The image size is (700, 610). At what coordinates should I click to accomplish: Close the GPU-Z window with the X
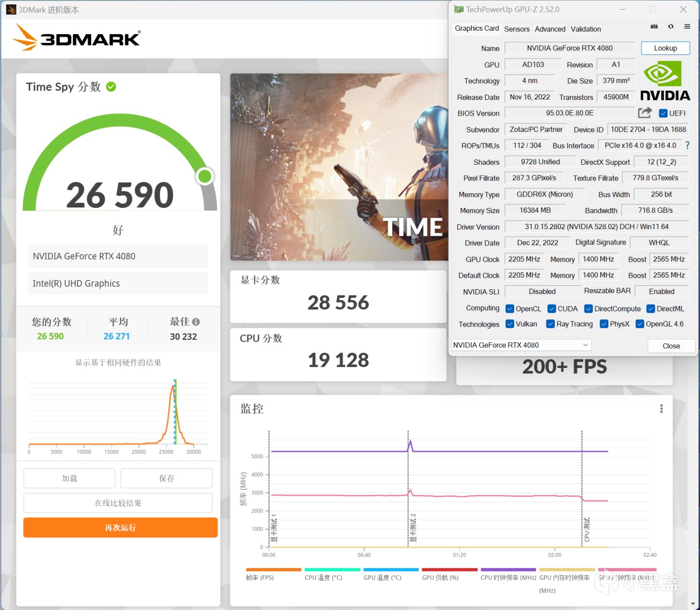tap(683, 9)
